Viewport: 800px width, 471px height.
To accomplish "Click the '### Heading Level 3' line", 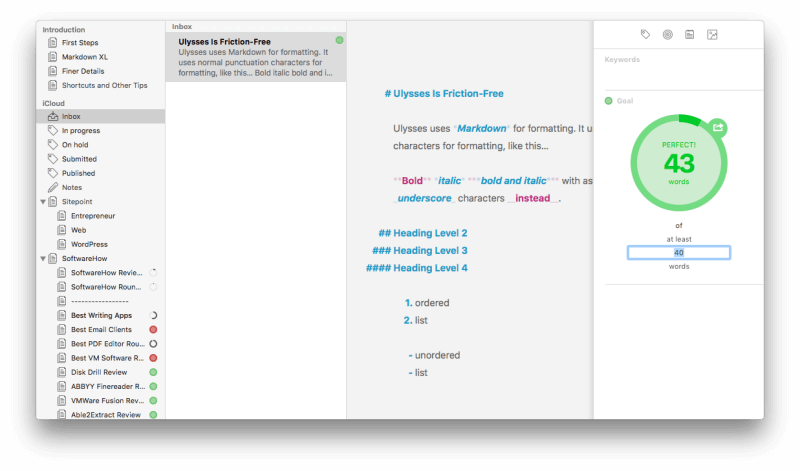I will pyautogui.click(x=420, y=251).
